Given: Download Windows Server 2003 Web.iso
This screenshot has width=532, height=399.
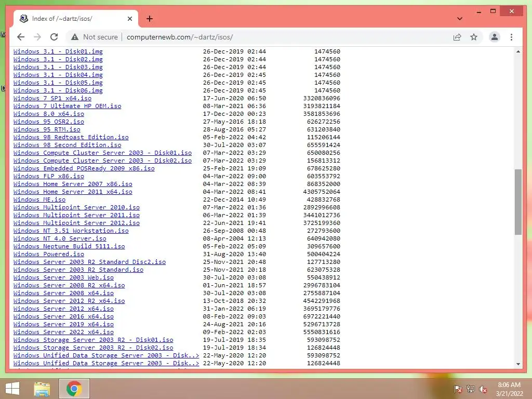Looking at the screenshot, I should click(63, 278).
